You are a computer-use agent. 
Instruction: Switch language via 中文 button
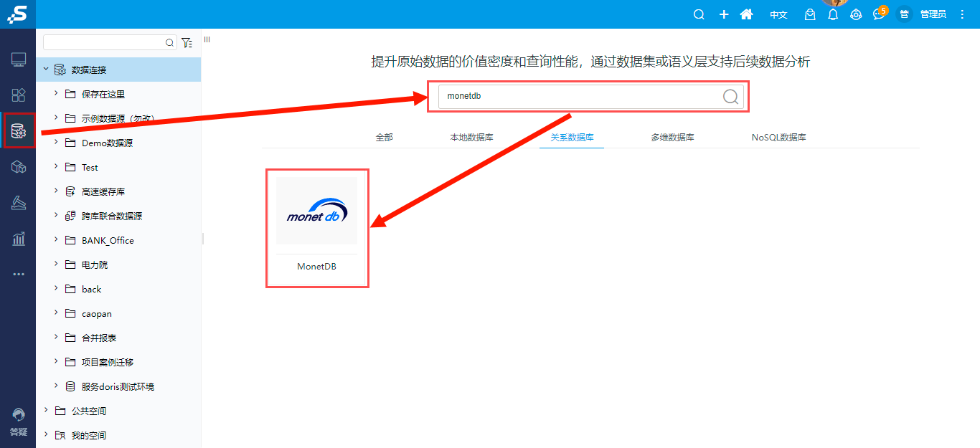[x=778, y=14]
